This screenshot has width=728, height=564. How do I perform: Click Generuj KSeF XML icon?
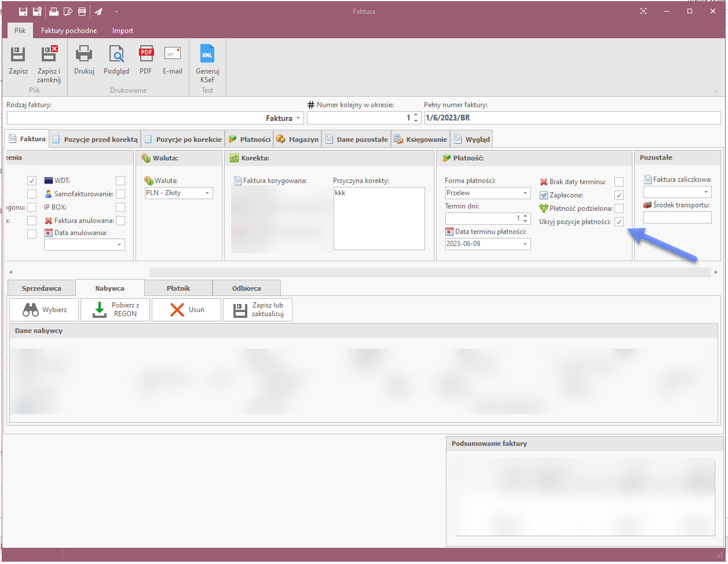click(207, 55)
